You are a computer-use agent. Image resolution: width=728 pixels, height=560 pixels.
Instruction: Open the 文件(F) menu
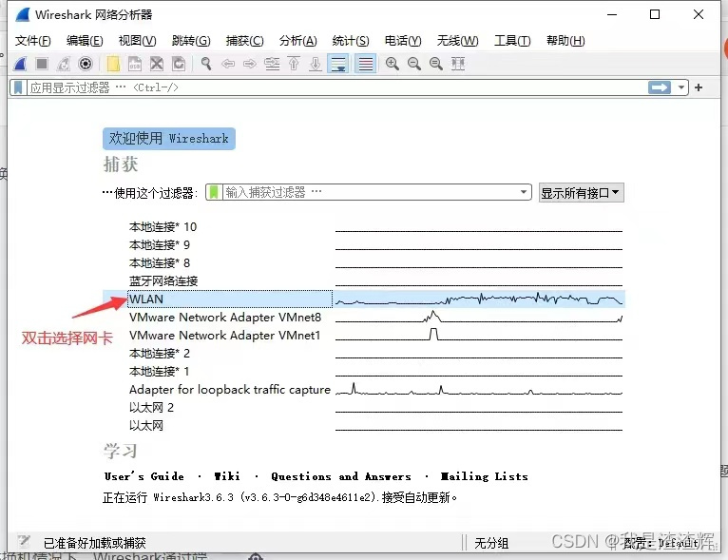pos(32,41)
